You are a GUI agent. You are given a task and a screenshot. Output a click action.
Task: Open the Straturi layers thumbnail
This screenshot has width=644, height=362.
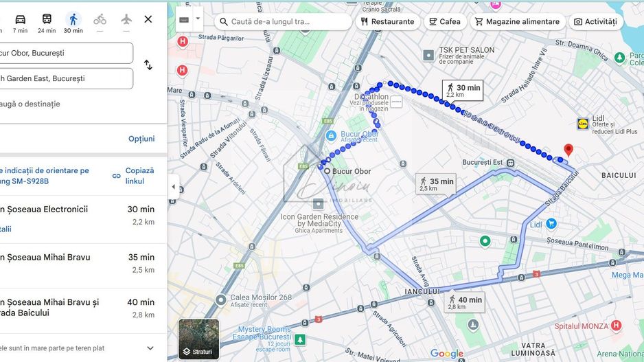point(199,339)
